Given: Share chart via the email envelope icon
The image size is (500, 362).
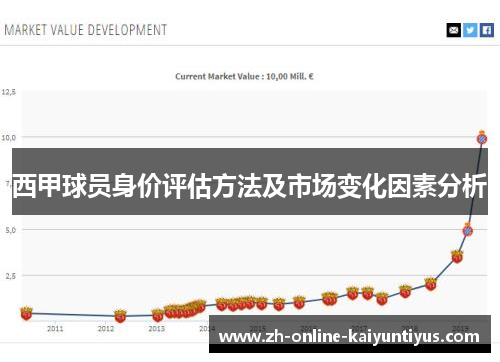Looking at the screenshot, I should [453, 30].
